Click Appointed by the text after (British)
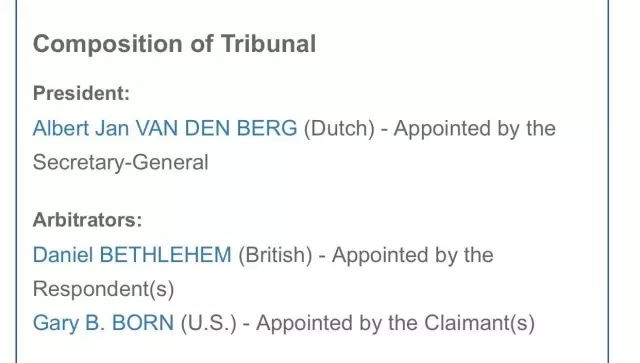Viewport: 640px width, 363px height. coord(413,255)
